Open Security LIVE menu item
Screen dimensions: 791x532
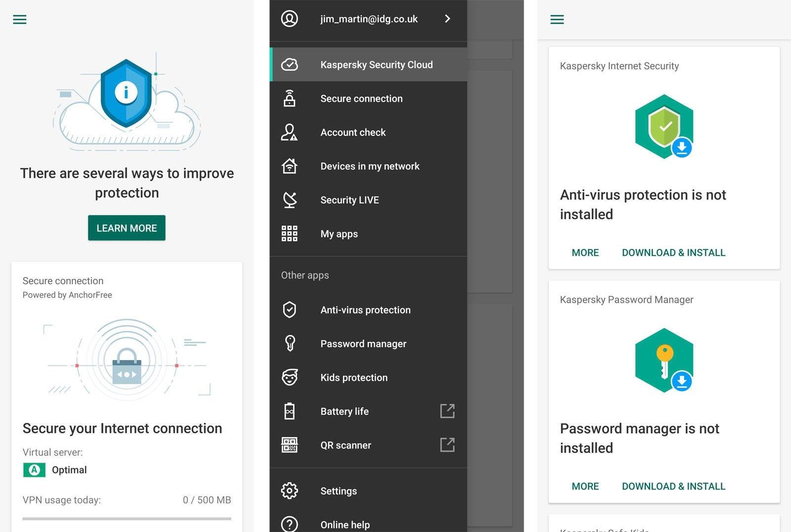pos(368,200)
